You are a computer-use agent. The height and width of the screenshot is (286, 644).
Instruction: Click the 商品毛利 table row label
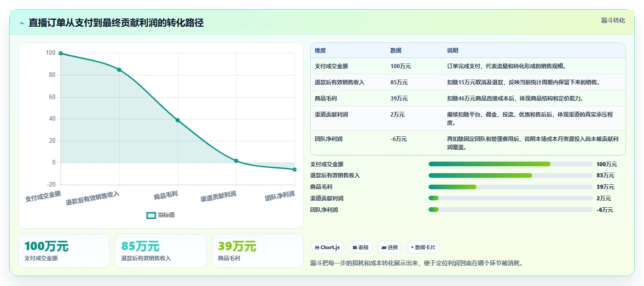tap(326, 99)
